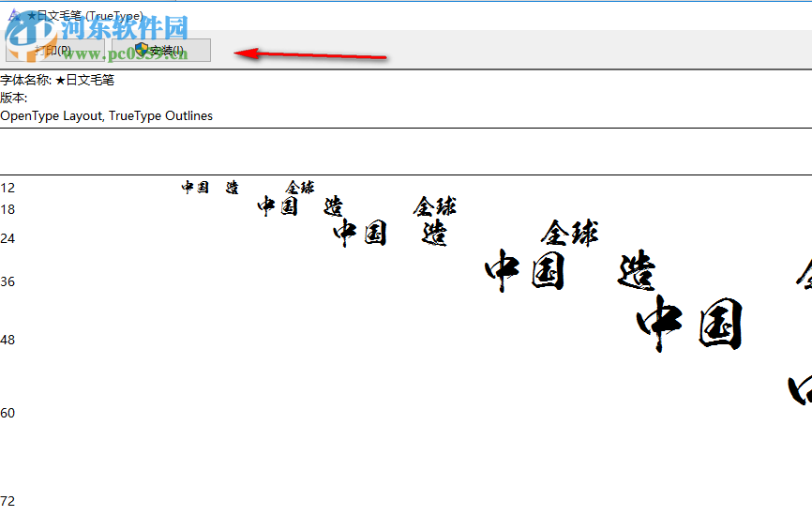Click the 18-point sample text 中国造全球
The image size is (812, 516).
[357, 206]
